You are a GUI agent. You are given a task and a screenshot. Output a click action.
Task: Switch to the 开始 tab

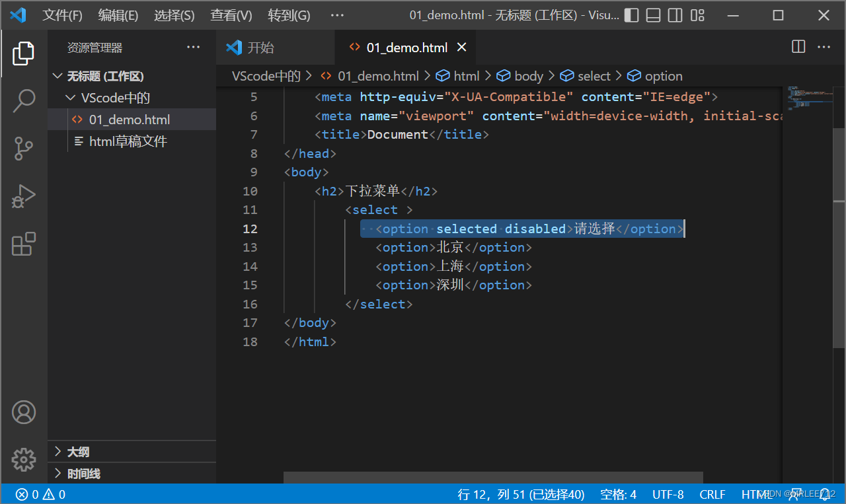tap(276, 47)
